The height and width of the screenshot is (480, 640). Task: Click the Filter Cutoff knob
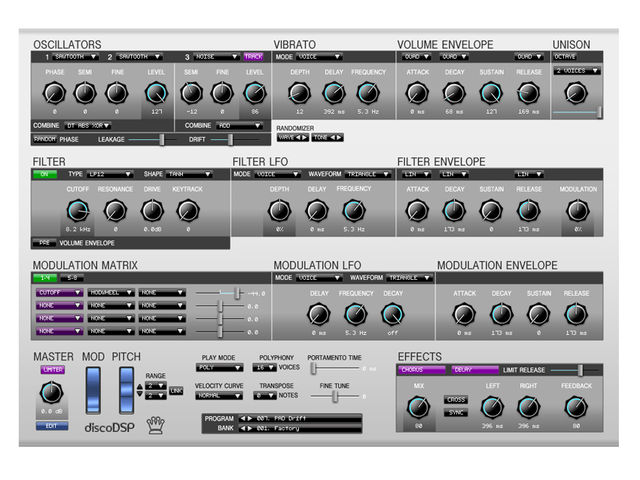click(x=78, y=211)
